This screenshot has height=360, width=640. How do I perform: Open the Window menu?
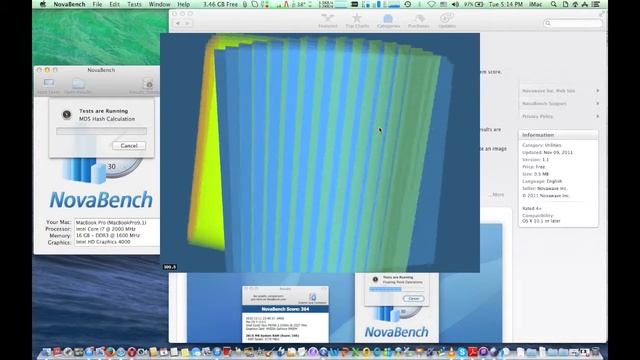[159, 4]
